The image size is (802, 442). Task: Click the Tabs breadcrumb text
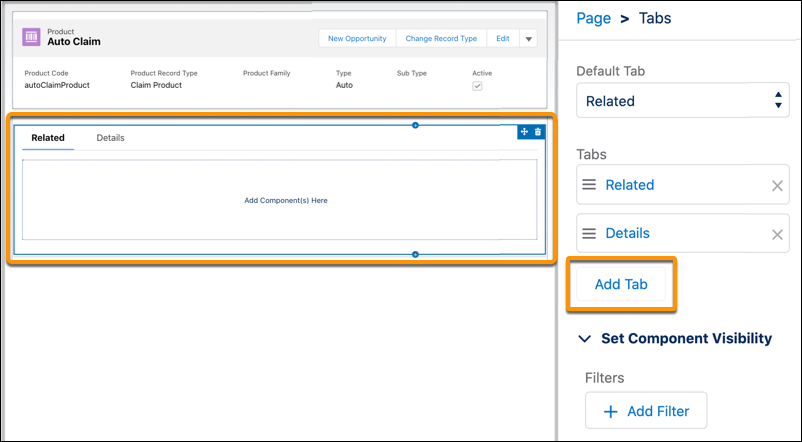(655, 18)
